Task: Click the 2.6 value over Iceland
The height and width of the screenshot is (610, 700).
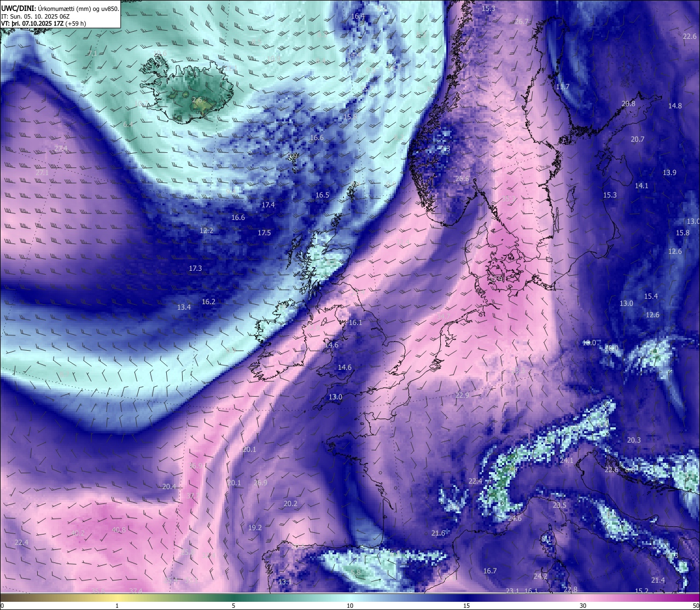Action: coord(197,100)
